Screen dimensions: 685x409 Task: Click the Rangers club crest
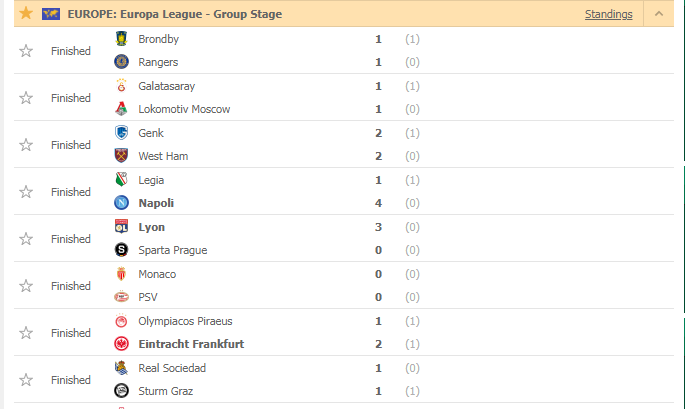click(x=121, y=62)
